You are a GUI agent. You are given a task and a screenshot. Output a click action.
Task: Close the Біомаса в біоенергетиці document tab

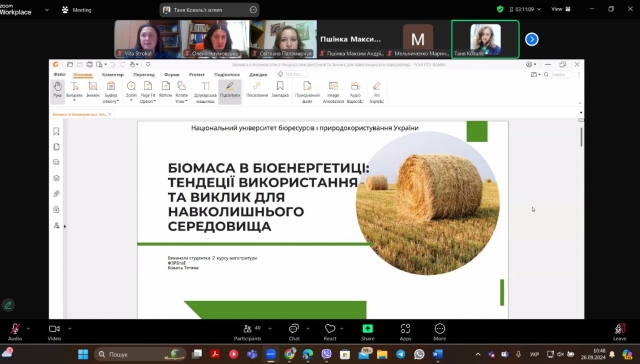[110, 114]
